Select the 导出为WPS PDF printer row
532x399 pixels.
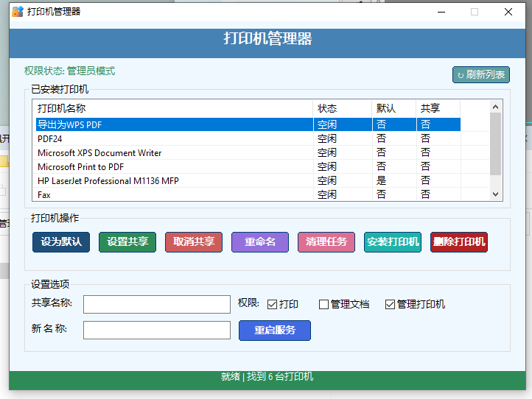[x=248, y=124]
